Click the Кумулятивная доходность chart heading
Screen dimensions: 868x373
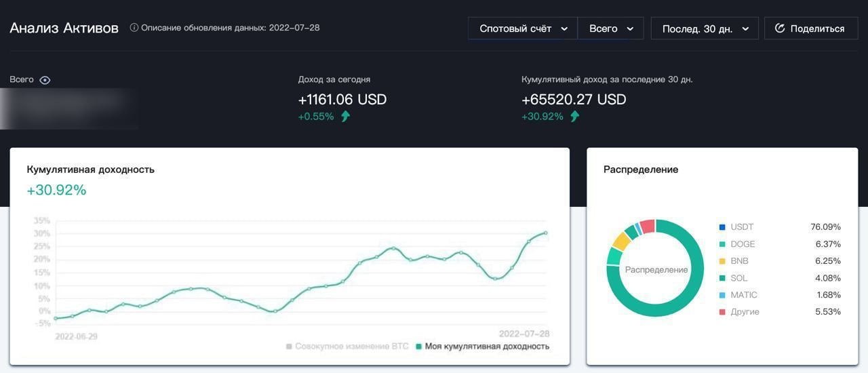point(91,170)
